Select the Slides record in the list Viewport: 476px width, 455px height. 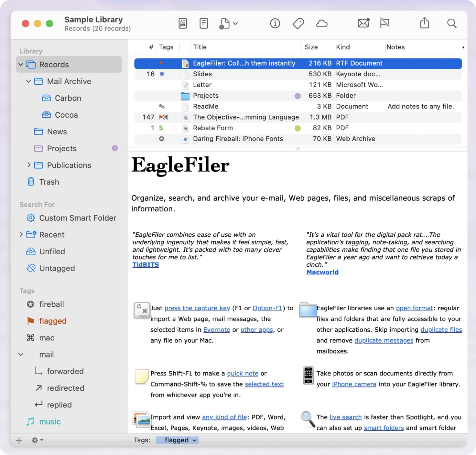pos(203,74)
